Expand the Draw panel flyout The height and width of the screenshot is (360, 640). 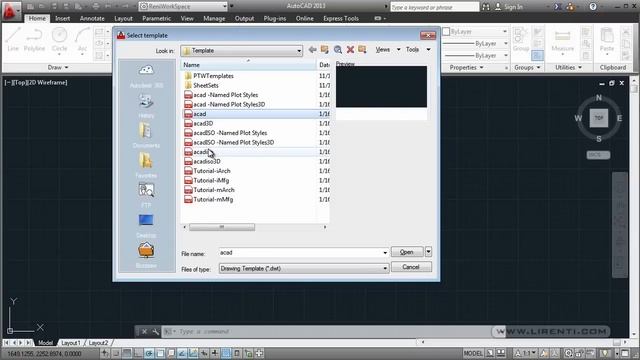[x=58, y=67]
